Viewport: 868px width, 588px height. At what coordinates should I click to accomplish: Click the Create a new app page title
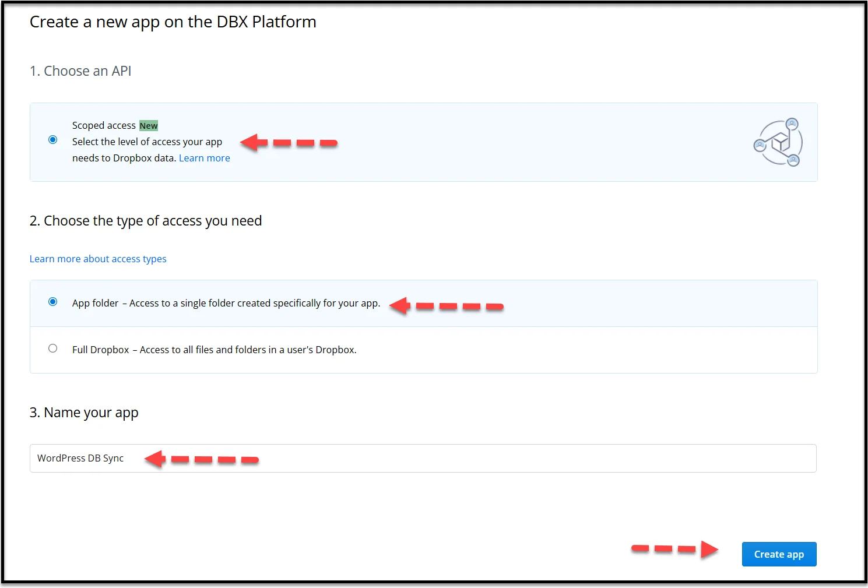pyautogui.click(x=173, y=22)
